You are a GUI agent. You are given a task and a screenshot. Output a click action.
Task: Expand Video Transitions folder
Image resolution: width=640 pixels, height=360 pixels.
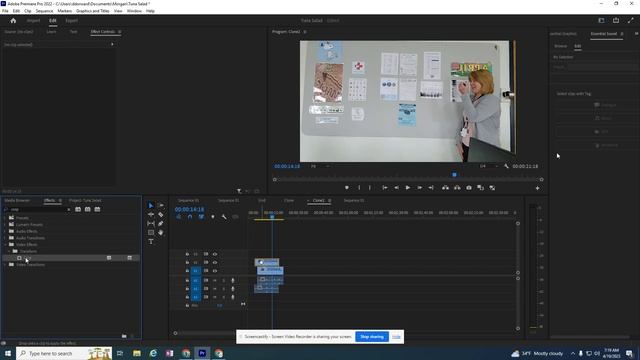[x=5, y=264]
